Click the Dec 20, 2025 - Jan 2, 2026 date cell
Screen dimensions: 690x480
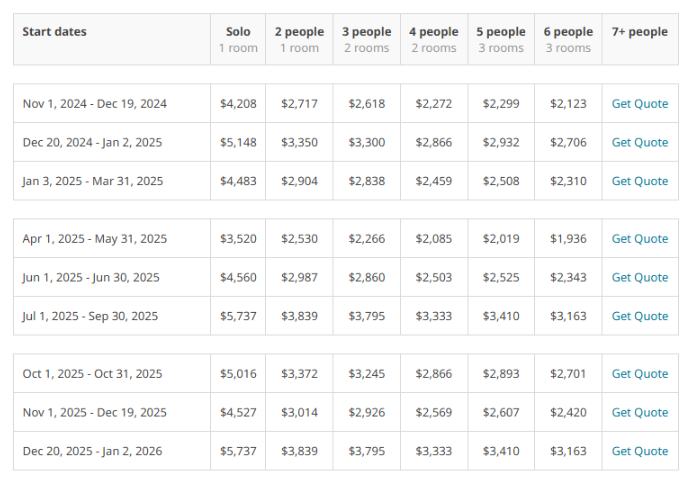tap(93, 451)
